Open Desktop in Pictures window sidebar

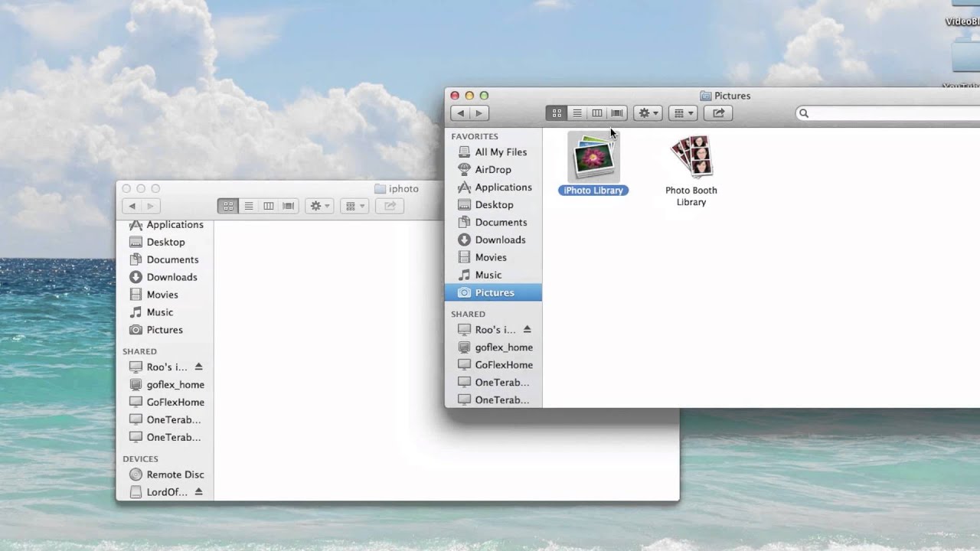coord(493,205)
